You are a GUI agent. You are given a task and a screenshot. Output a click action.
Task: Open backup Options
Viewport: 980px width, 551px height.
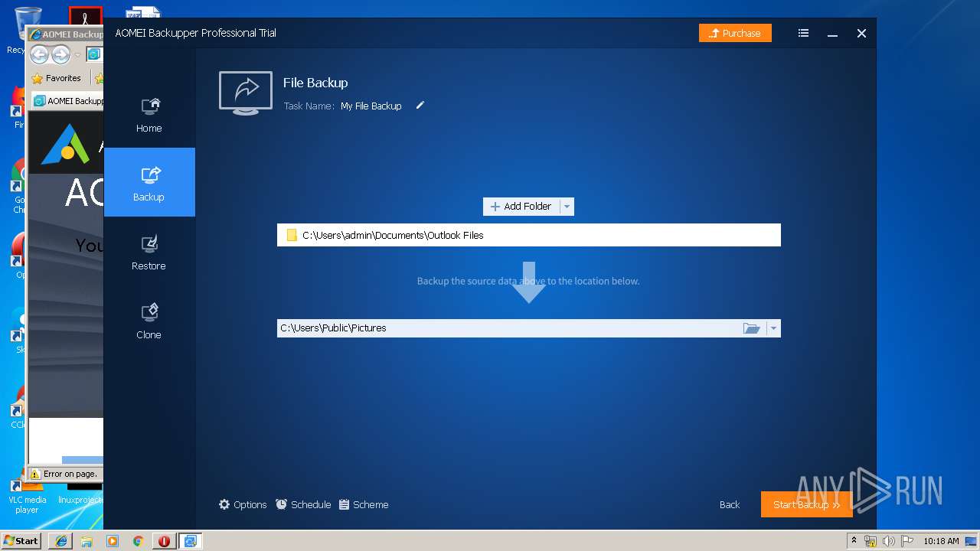(x=243, y=504)
